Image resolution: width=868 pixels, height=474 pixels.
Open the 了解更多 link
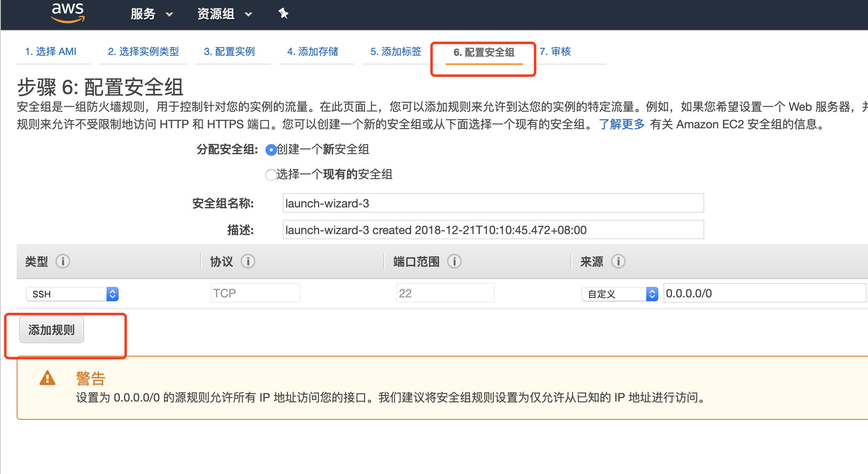(x=622, y=124)
